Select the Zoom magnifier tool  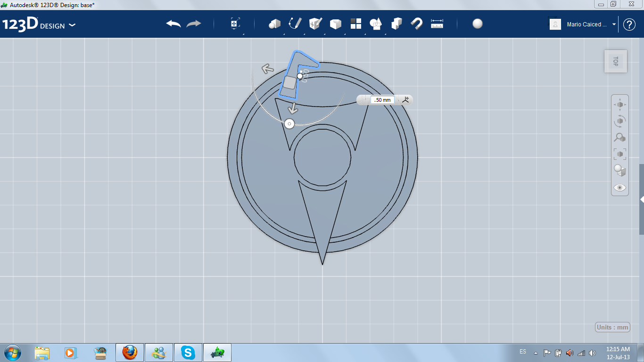click(619, 137)
